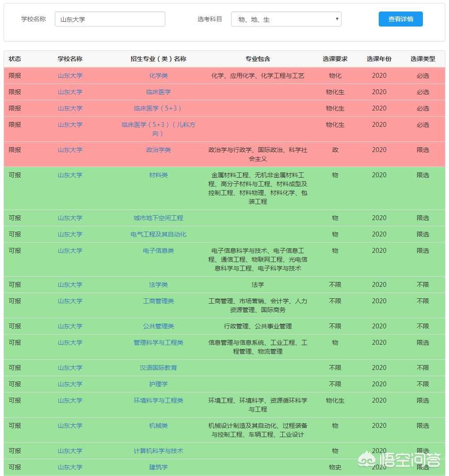
Task: Click the 汉语国际教育 link
Action: point(158,368)
